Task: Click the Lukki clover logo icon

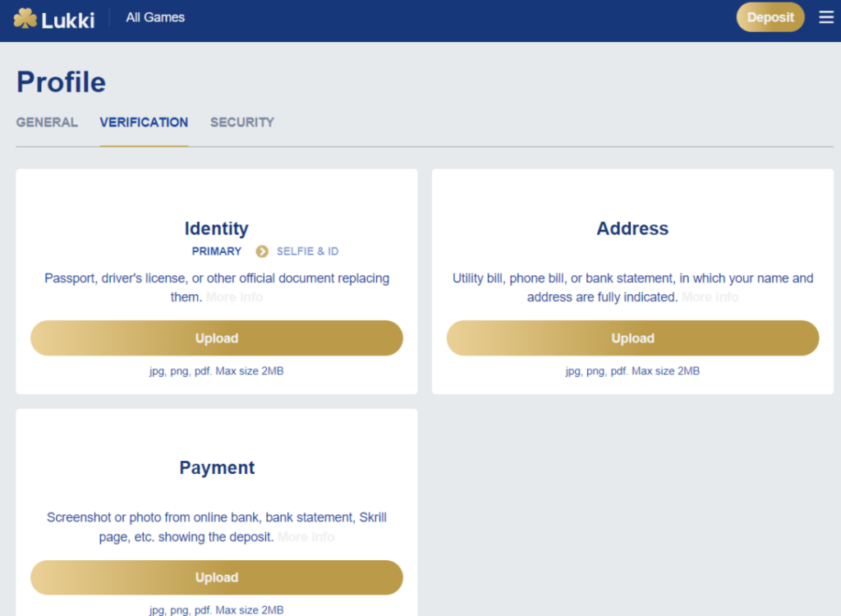Action: [x=25, y=17]
